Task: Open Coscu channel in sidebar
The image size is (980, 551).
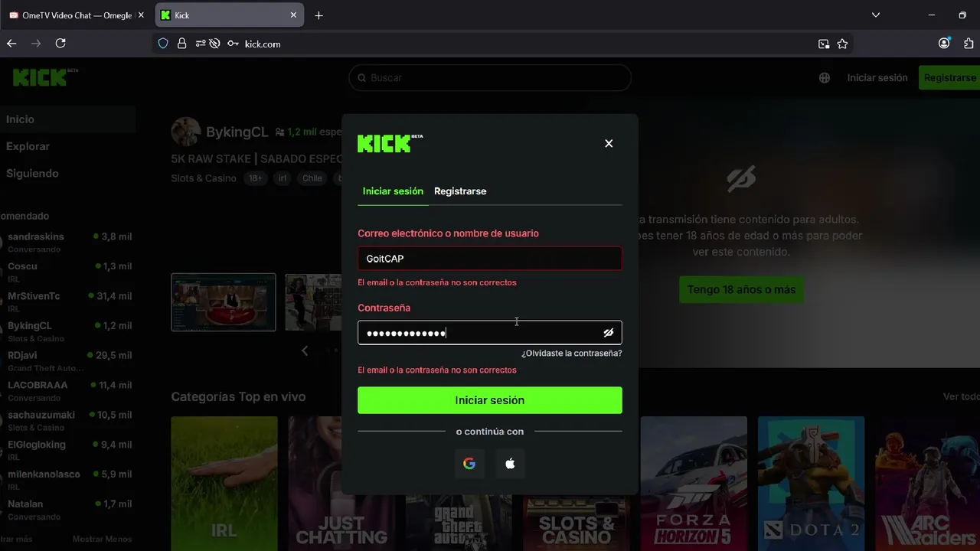Action: (67, 272)
